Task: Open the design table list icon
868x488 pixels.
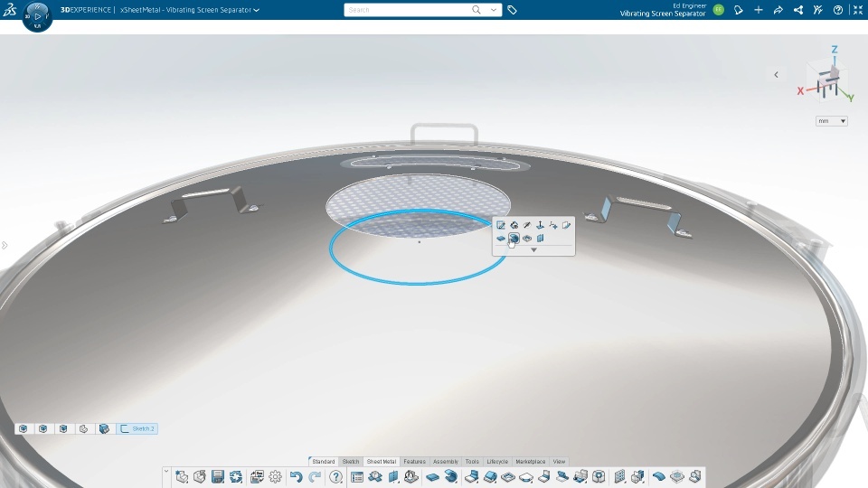Action: [357, 476]
